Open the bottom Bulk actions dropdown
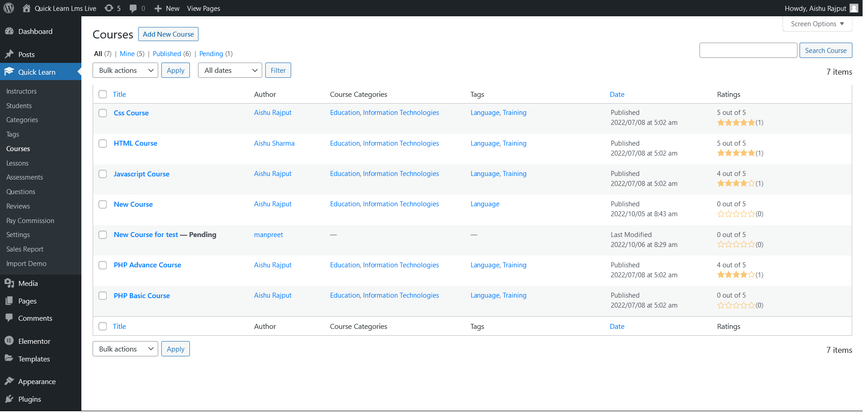The height and width of the screenshot is (413, 868). coord(125,349)
